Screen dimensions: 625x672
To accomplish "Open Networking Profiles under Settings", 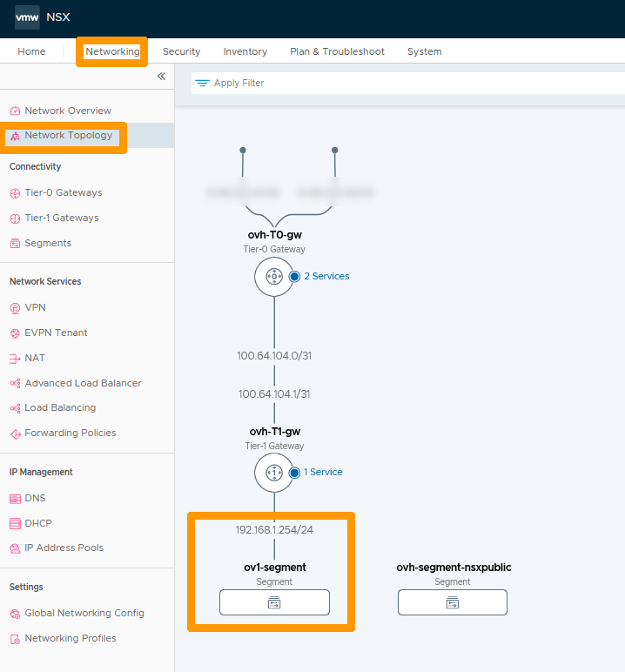I will coord(70,638).
